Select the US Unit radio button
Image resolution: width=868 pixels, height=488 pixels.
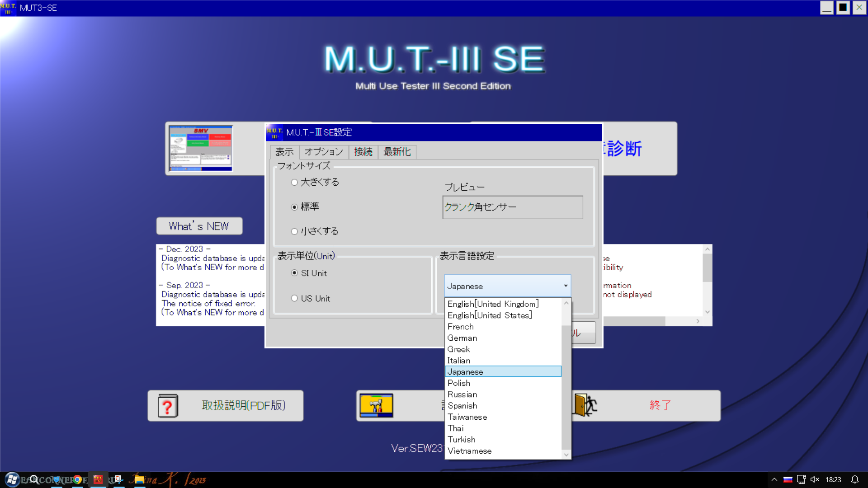[294, 298]
